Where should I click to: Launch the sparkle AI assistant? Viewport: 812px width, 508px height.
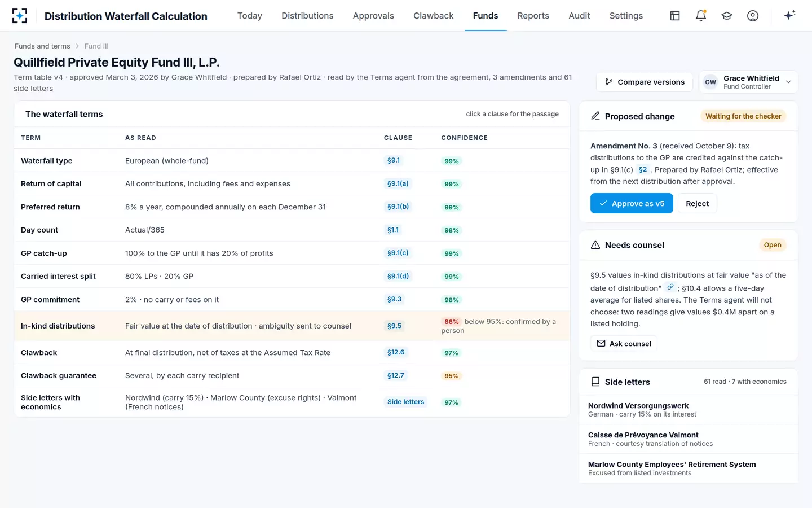789,15
